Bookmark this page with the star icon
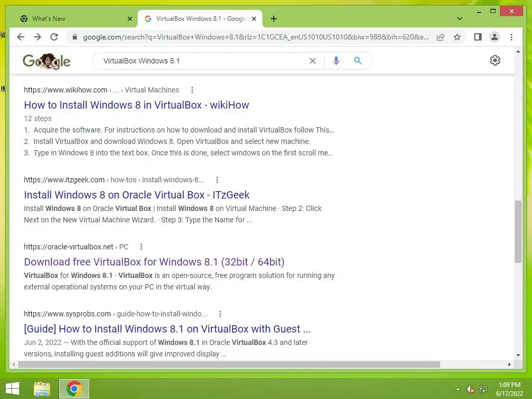Screen dimensions: 532x399 pos(457,37)
